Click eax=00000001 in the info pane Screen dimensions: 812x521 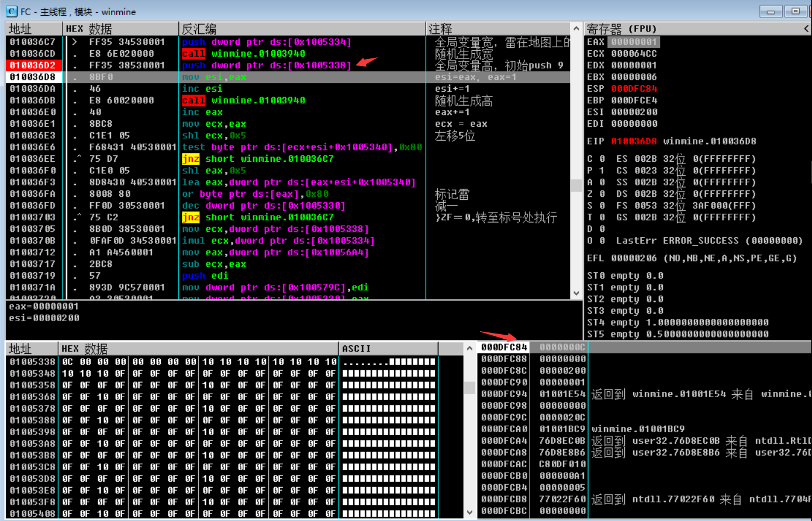click(x=44, y=306)
